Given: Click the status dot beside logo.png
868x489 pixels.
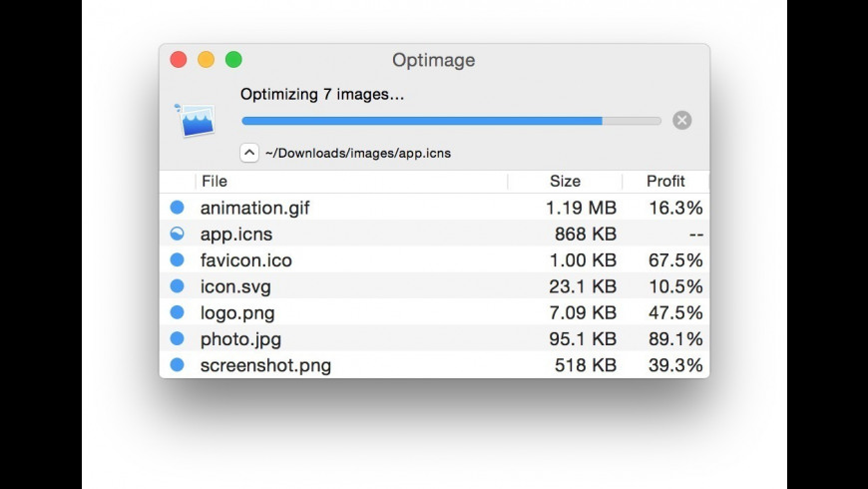Looking at the screenshot, I should pyautogui.click(x=178, y=312).
